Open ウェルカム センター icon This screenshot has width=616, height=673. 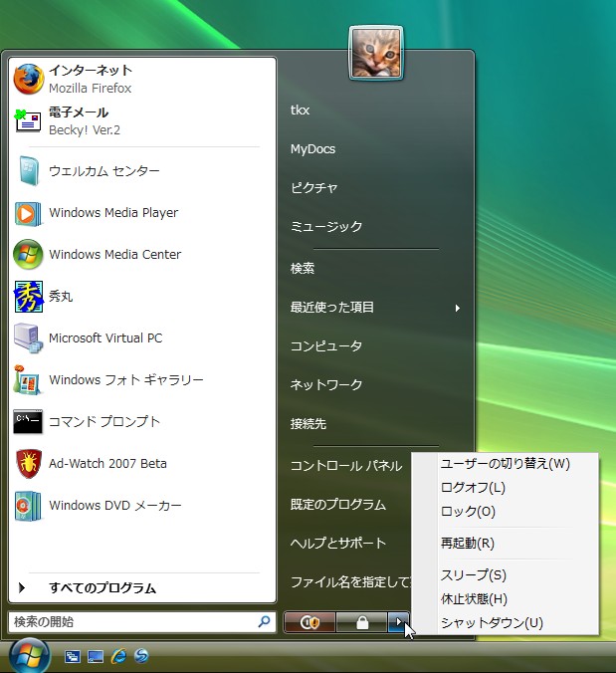pyautogui.click(x=29, y=171)
